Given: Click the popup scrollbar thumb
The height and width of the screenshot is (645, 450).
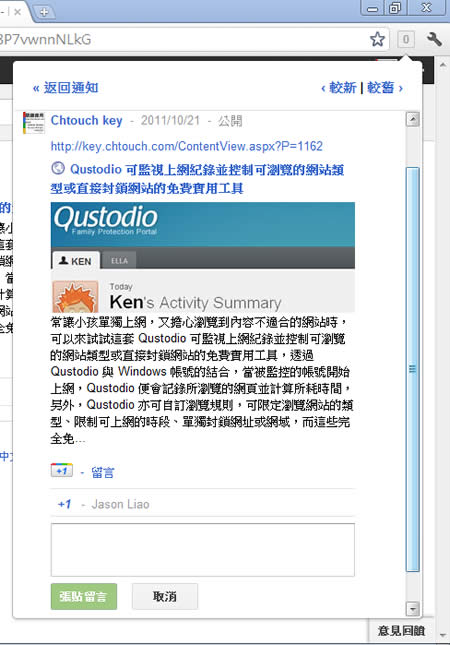Looking at the screenshot, I should pyautogui.click(x=413, y=369).
